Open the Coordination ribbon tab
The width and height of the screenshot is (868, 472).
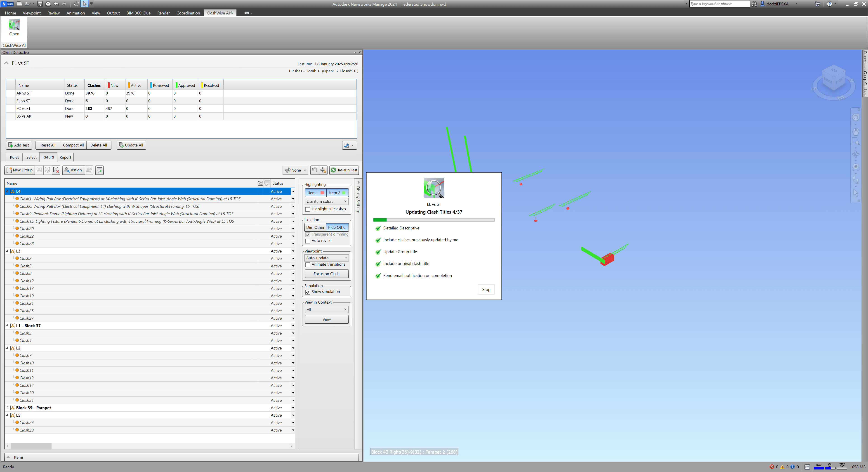coord(188,13)
